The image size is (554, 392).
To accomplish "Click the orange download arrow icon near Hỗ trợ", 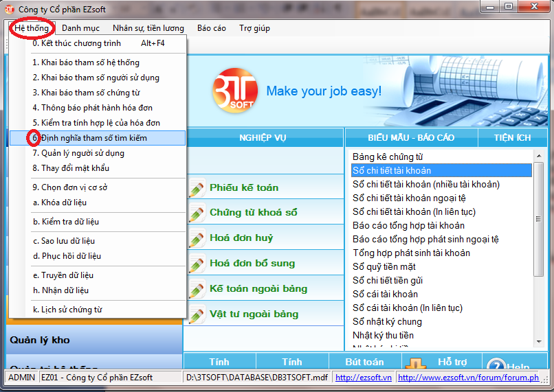I will point(414,364).
